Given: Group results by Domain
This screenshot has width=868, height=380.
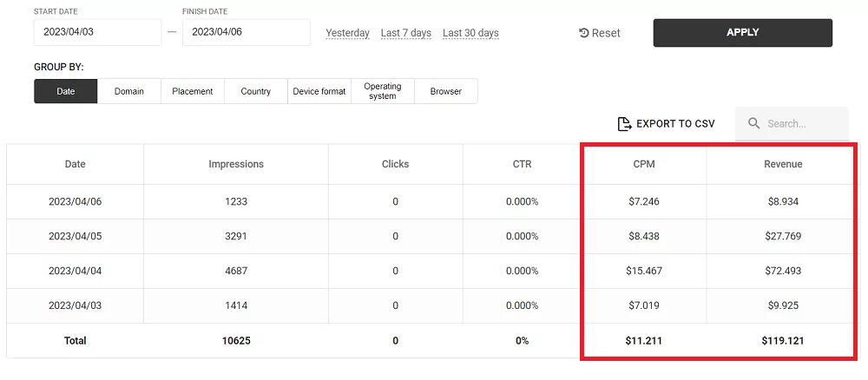Looking at the screenshot, I should point(129,91).
